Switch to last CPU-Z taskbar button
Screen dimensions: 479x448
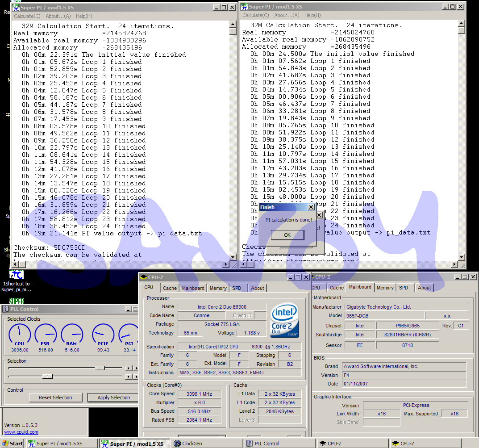tap(425, 444)
